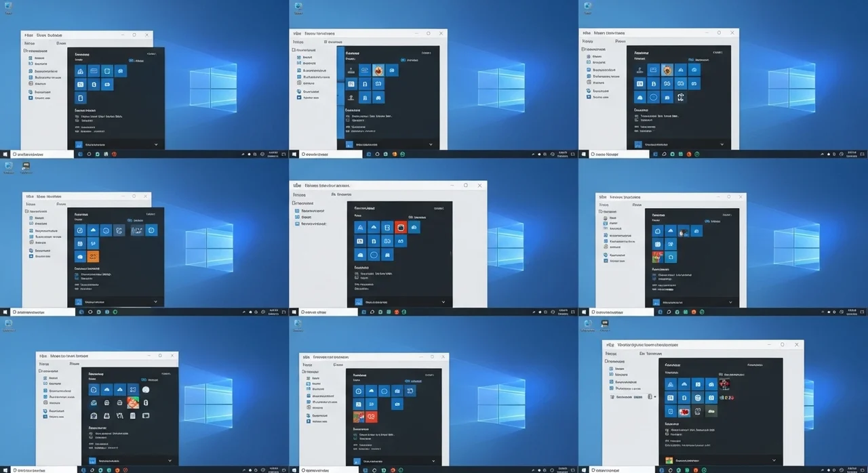This screenshot has width=868, height=473.
Task: Click red tiles in bottom-center screenshot's dark panel
Action: (x=365, y=417)
